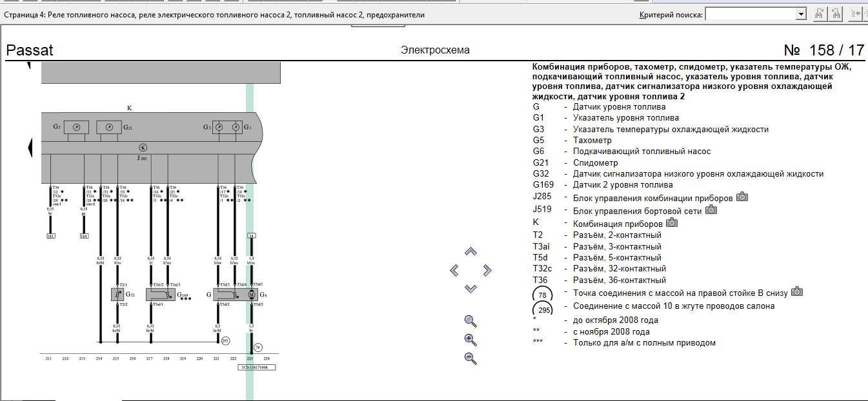Zoom out using the minus magnifier
Image resolution: width=868 pixels, height=401 pixels.
470,358
